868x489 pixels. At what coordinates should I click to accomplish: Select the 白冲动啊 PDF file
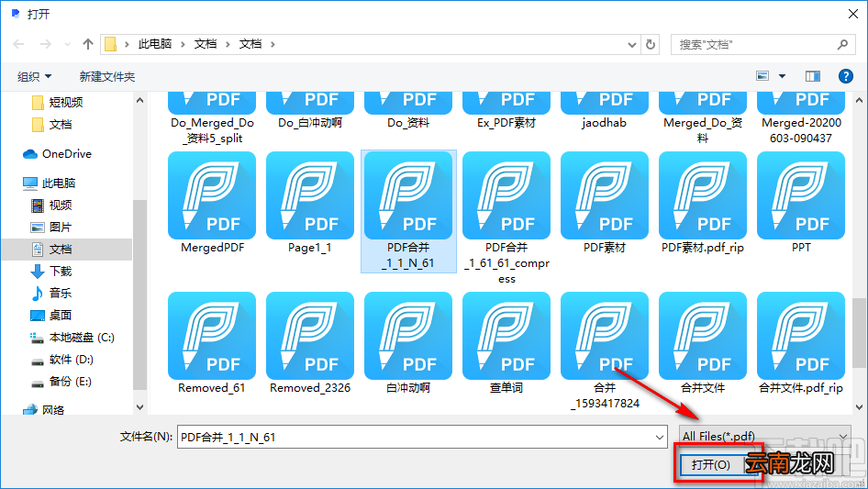(408, 336)
